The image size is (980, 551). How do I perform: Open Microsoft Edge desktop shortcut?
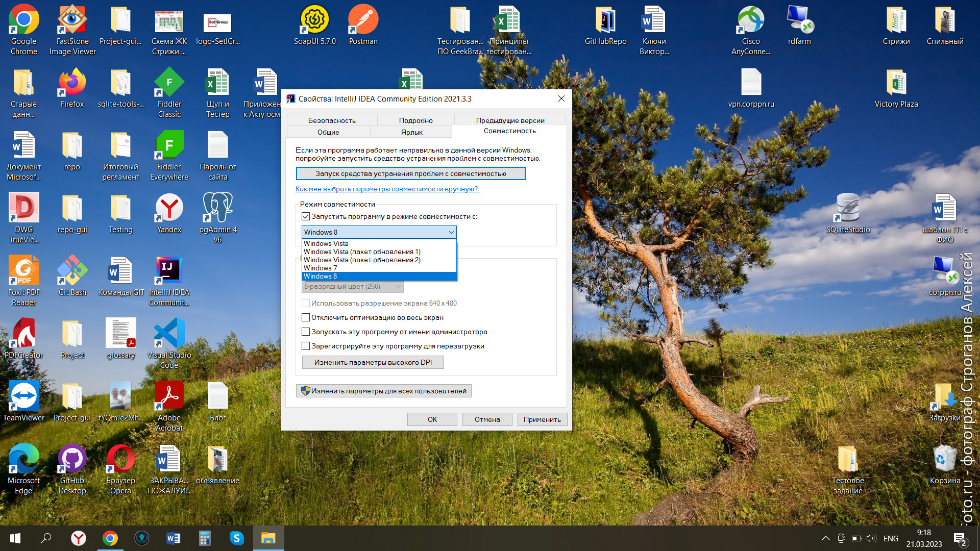pyautogui.click(x=23, y=469)
